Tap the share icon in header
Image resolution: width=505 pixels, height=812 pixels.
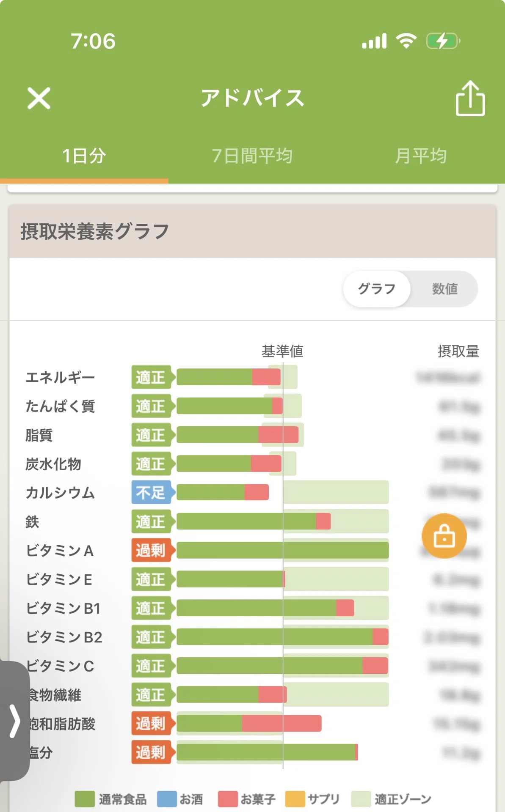click(x=470, y=98)
